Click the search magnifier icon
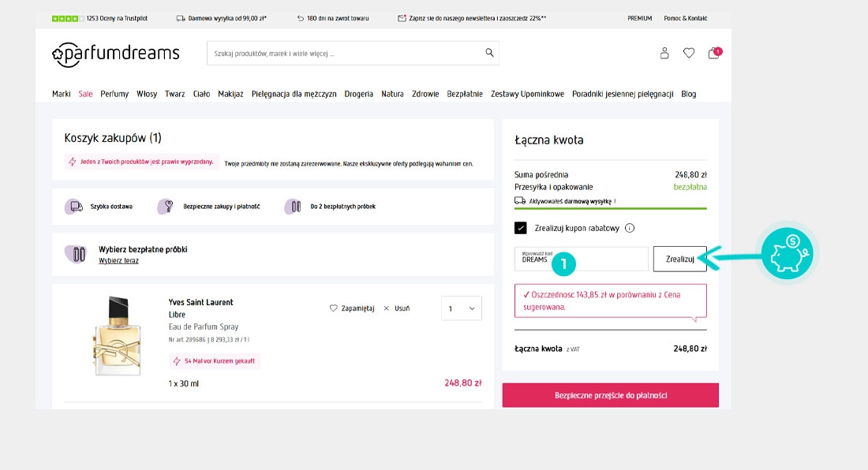Screen dimensions: 868x470 (489, 53)
